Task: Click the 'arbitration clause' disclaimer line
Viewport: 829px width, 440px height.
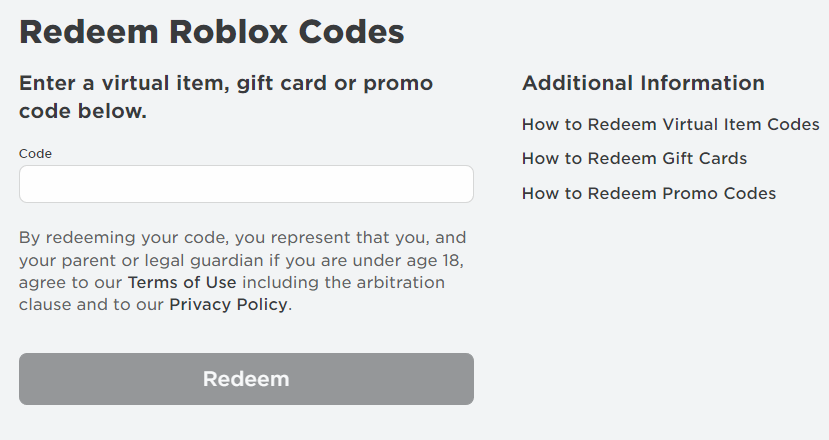Action: pyautogui.click(x=401, y=282)
